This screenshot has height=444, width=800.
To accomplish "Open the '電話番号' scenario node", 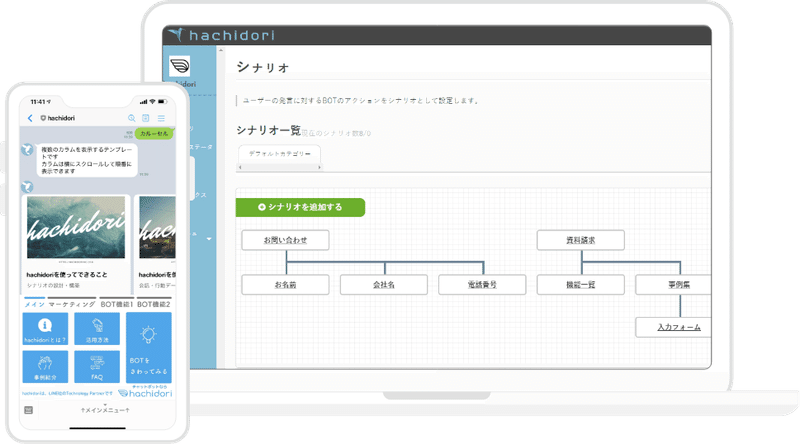I will (482, 285).
